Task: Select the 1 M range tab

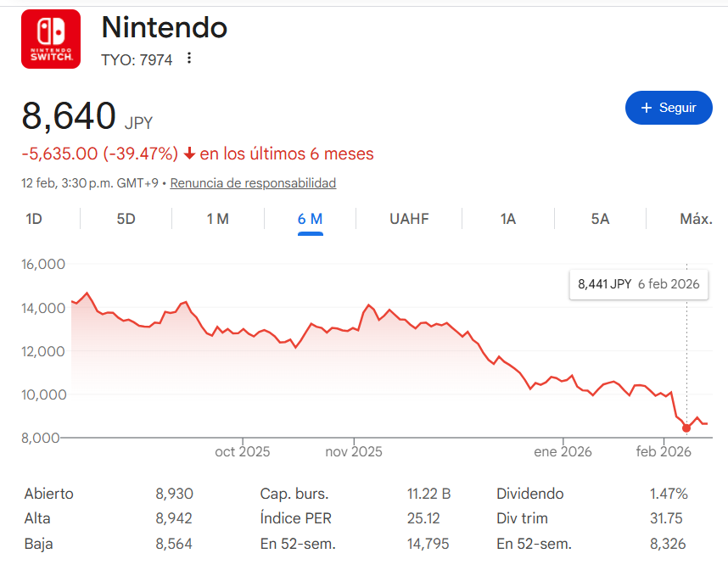Action: click(217, 219)
